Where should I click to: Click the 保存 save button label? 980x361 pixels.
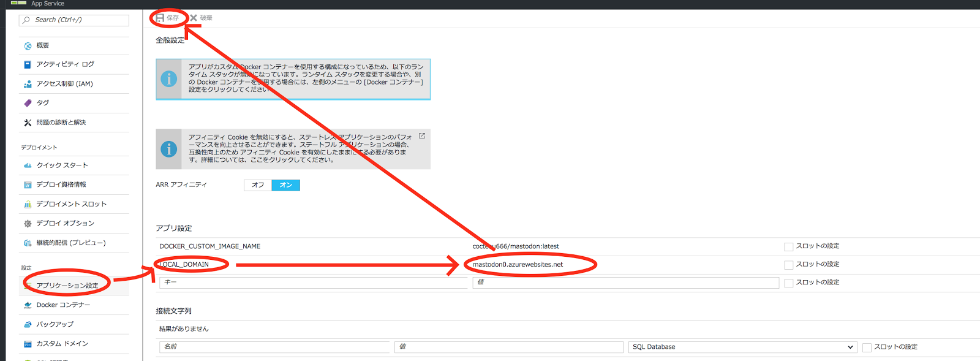[x=173, y=18]
